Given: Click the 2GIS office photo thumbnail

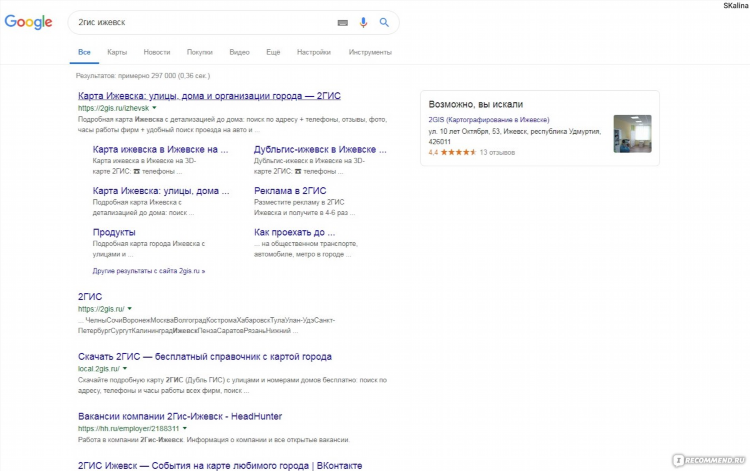Looking at the screenshot, I should tap(632, 134).
